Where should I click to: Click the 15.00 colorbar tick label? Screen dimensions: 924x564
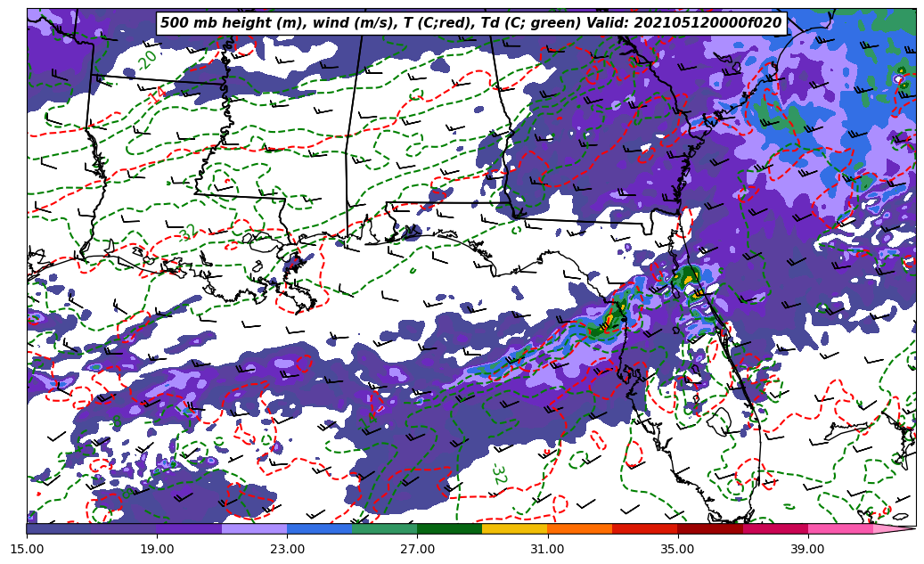pos(27,549)
